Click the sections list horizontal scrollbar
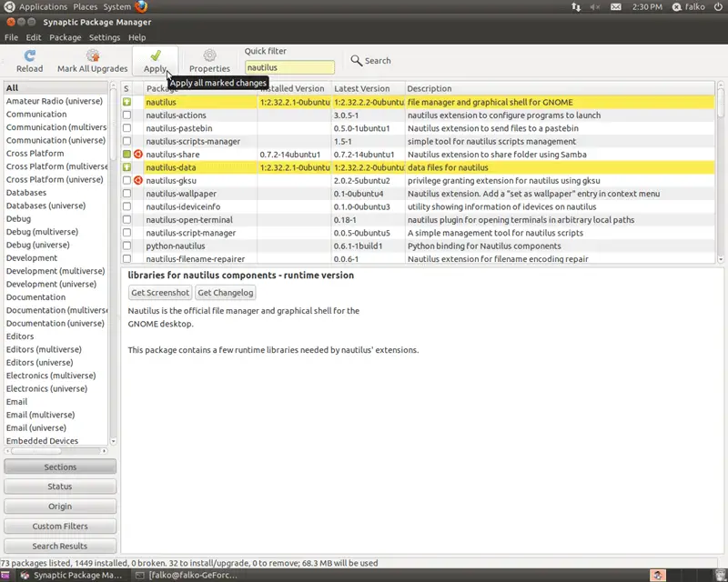The width and height of the screenshot is (728, 582). (56, 451)
